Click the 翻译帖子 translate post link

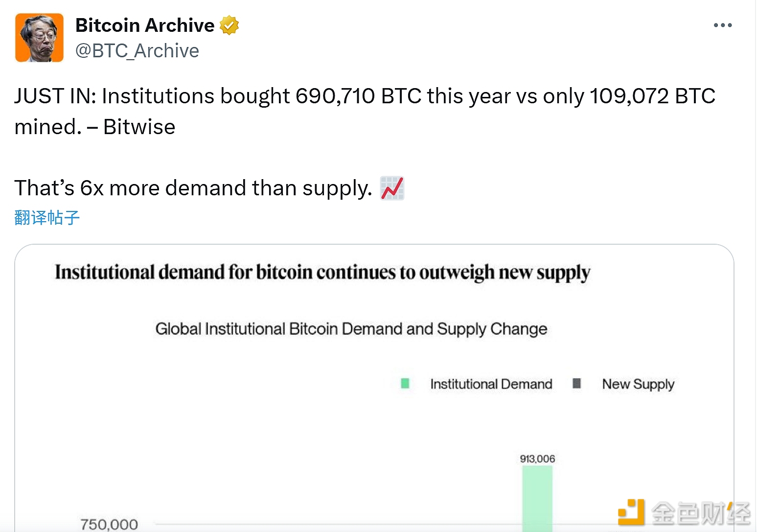point(47,217)
